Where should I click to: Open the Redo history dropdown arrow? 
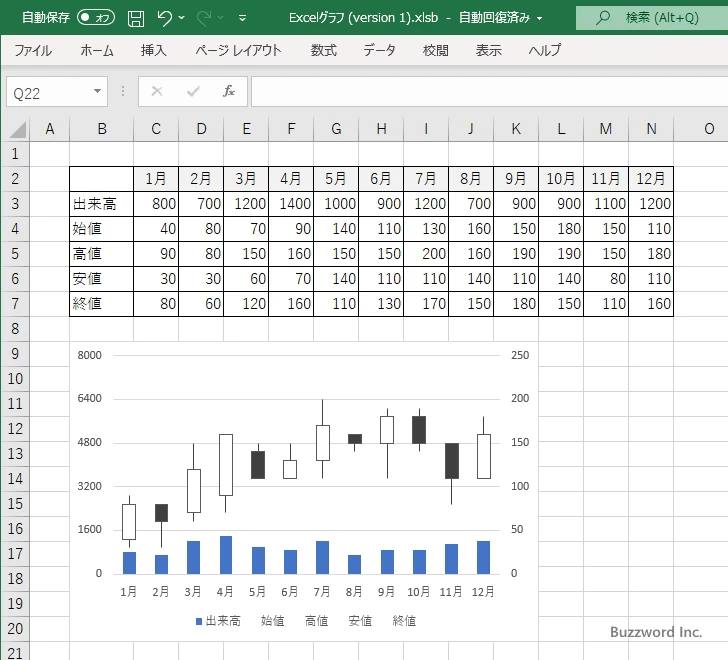221,18
